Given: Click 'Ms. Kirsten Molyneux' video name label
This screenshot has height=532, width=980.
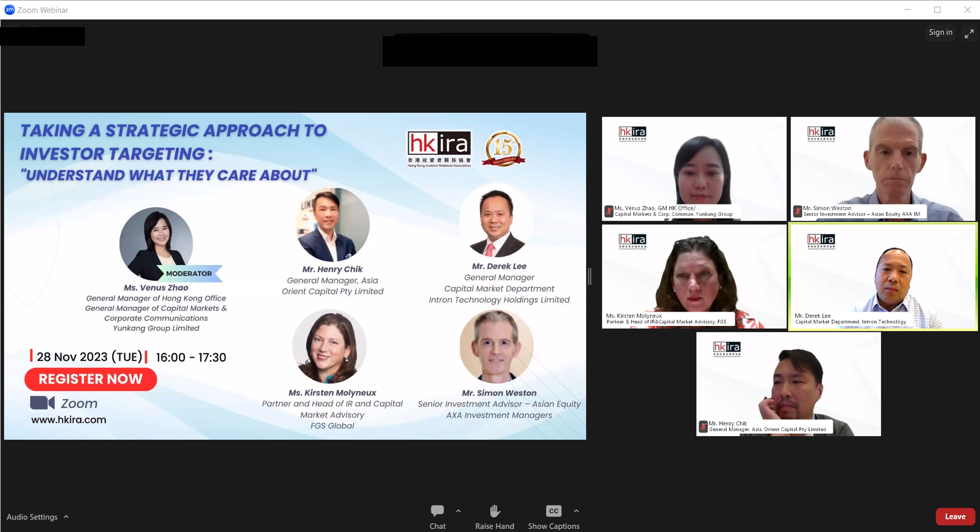Looking at the screenshot, I should (634, 316).
